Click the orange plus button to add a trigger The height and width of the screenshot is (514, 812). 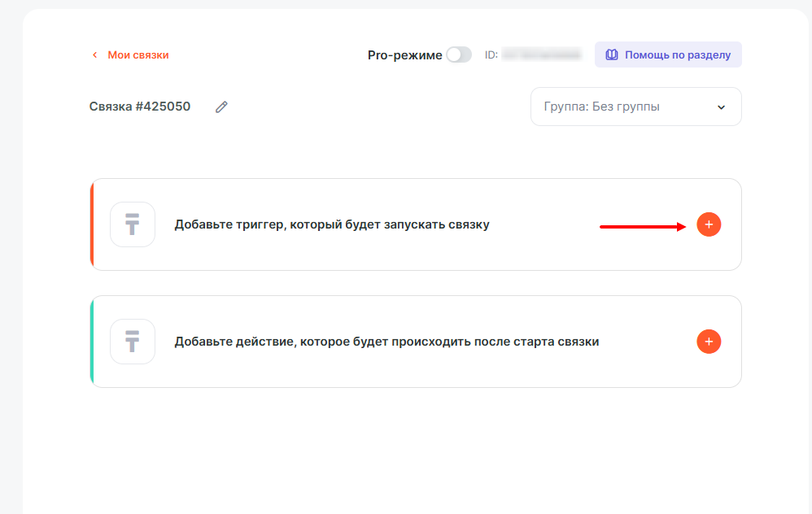tap(709, 224)
